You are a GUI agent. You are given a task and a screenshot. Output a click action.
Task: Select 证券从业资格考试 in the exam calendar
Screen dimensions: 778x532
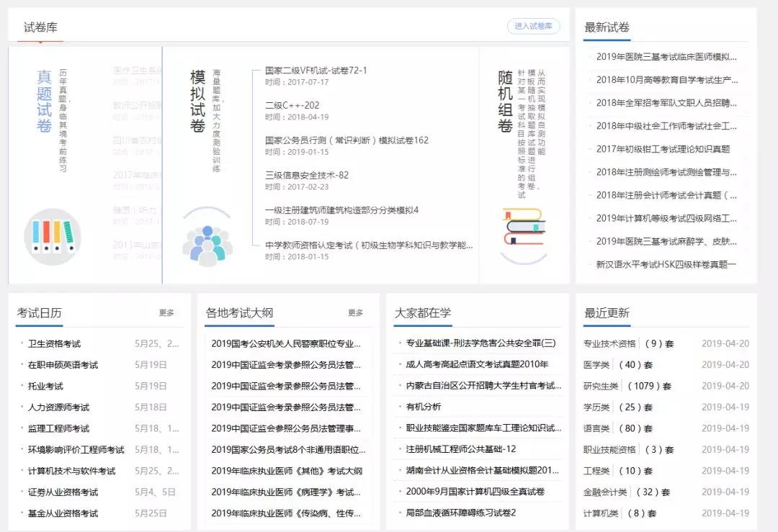click(63, 492)
